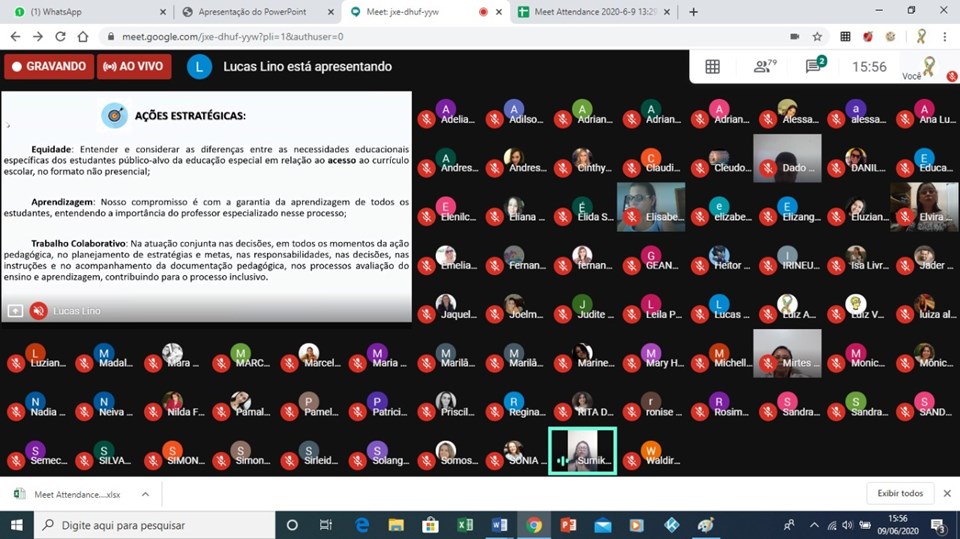Bookmark this page with the star icon
This screenshot has width=960, height=539.
coord(817,36)
